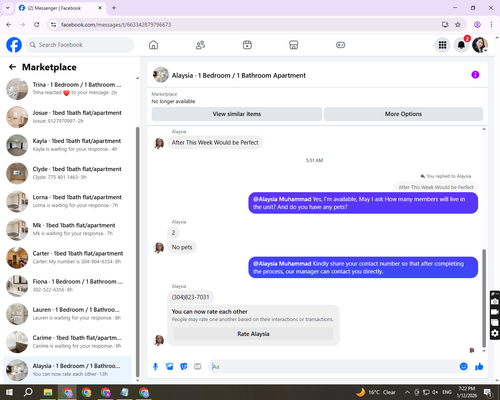Click the 5:51 AM timestamp

pos(314,160)
